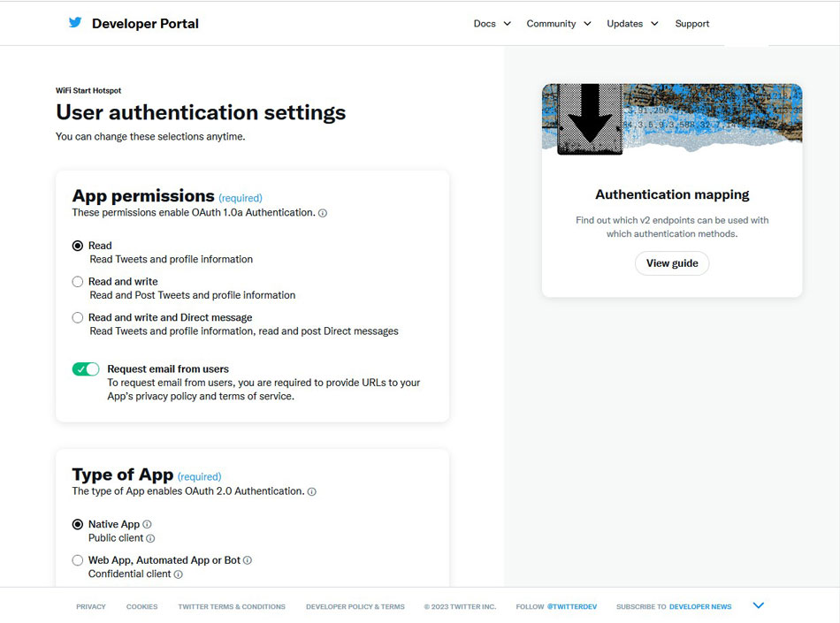Click the Twitter bird logo
840x623 pixels.
pyautogui.click(x=75, y=23)
